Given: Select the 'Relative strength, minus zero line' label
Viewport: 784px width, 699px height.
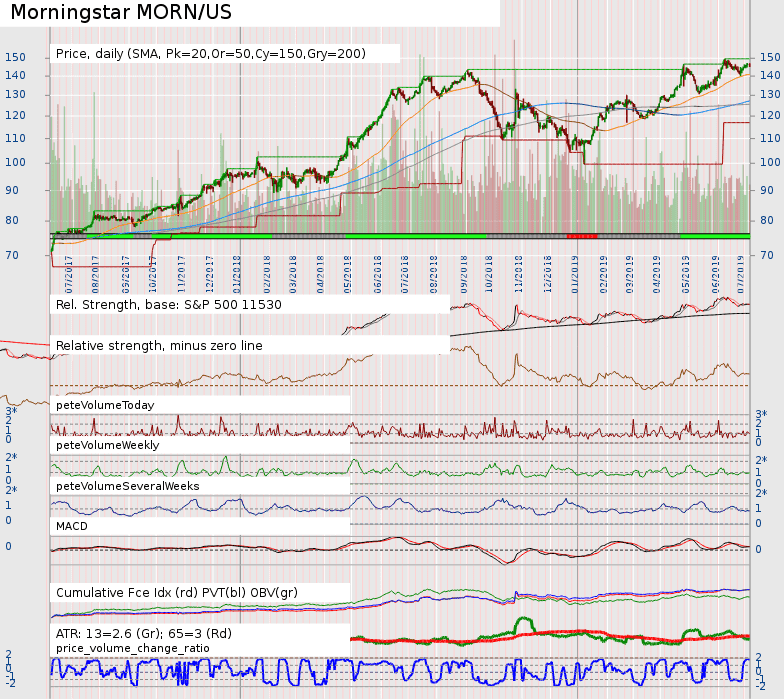Looking at the screenshot, I should point(159,346).
